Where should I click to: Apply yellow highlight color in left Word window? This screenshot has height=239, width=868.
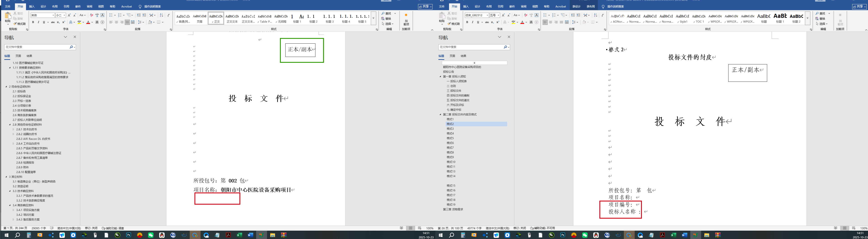79,22
